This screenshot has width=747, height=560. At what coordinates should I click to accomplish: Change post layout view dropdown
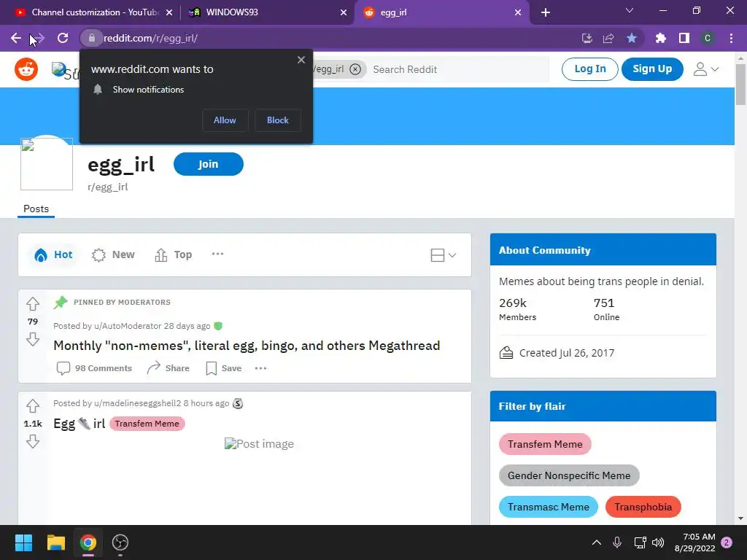tap(443, 255)
